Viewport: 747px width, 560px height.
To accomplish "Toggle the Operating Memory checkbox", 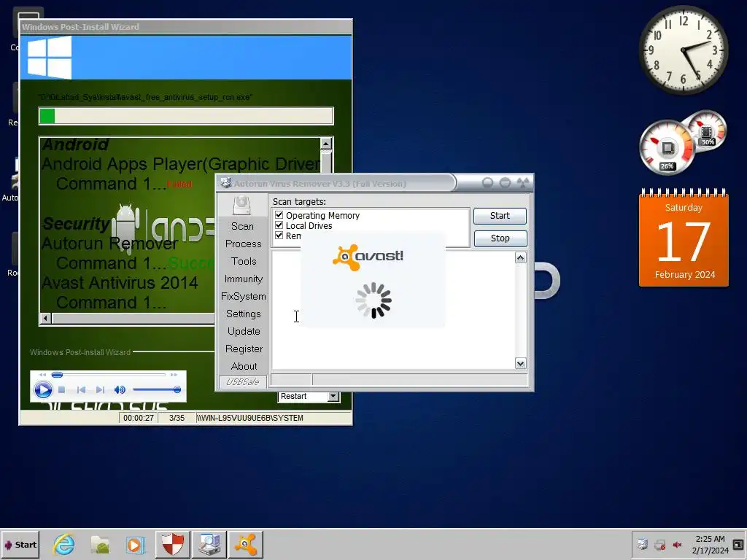I will click(279, 215).
